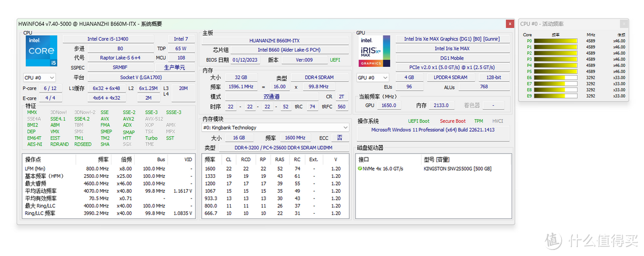Screen dimensions: 644x256
Task: Click the 1596.1 MHz memory frequency field
Action: point(241,87)
